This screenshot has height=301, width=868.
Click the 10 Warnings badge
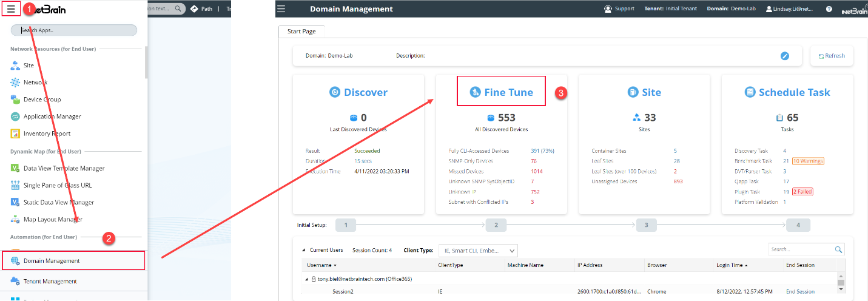coord(808,161)
